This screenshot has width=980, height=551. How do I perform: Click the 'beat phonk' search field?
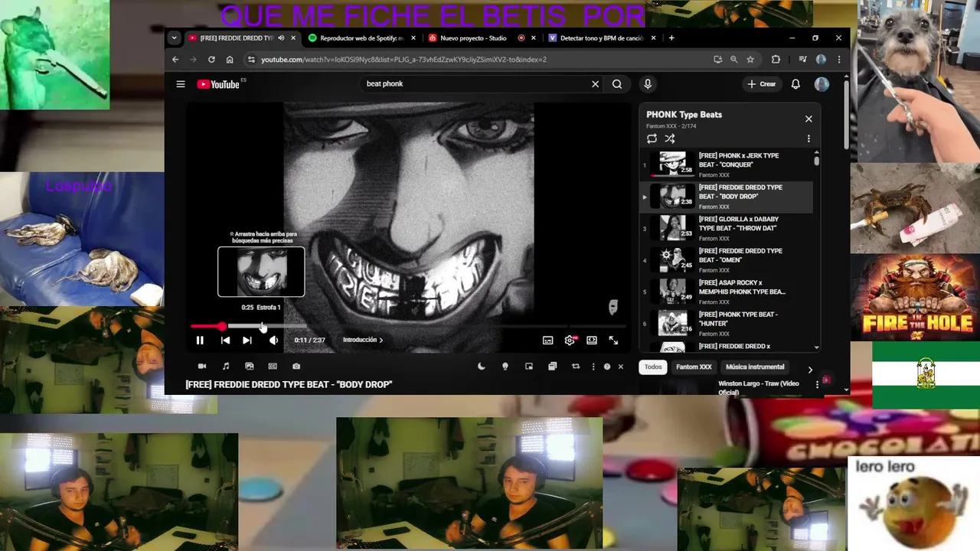pos(473,84)
